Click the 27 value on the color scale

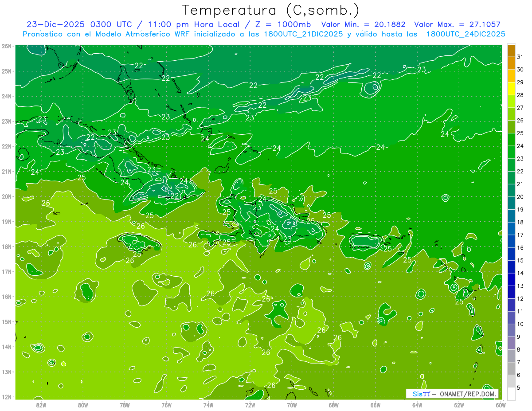520,108
